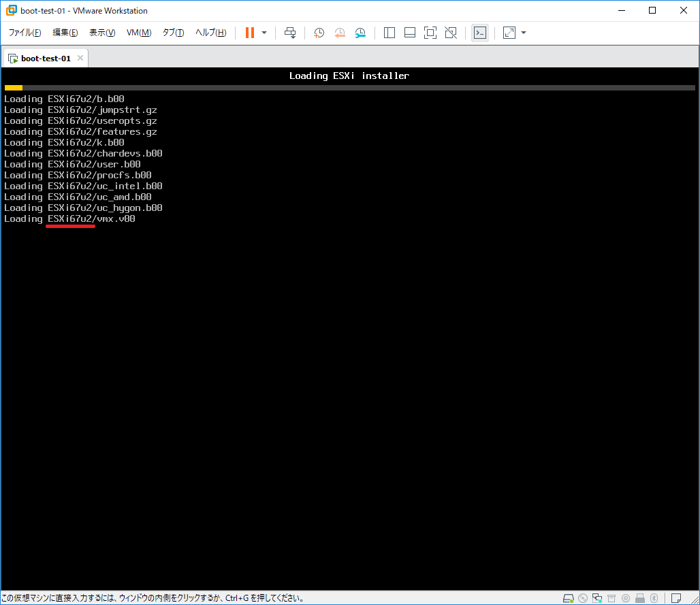The image size is (700, 605).
Task: Click the ESXi installer loading progress bar
Action: (349, 88)
